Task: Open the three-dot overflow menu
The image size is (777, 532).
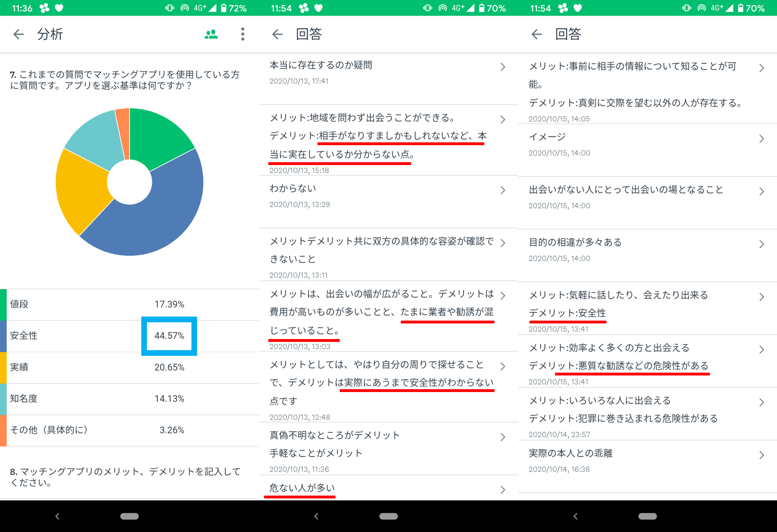Action: 242,34
